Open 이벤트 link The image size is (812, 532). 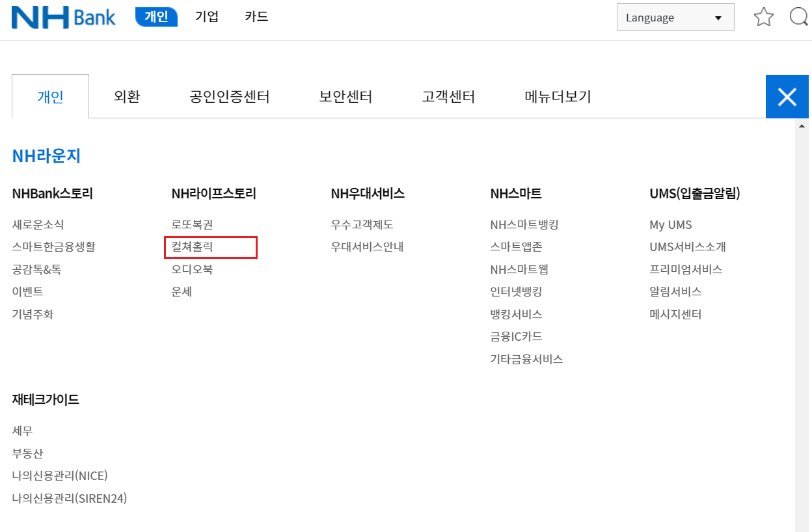pos(27,291)
